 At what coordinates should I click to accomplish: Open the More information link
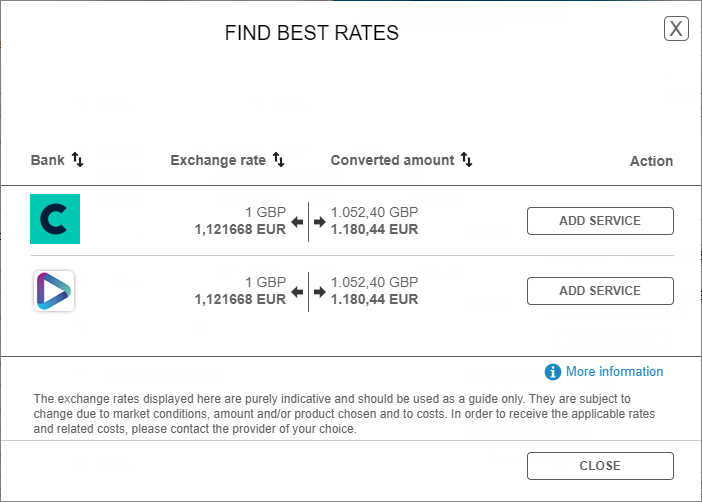[614, 372]
